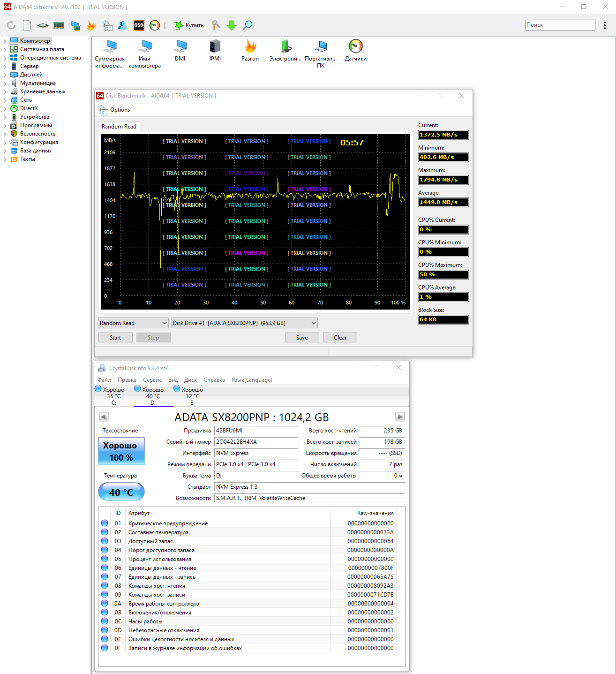Expand the DirectX tree node

click(x=5, y=109)
